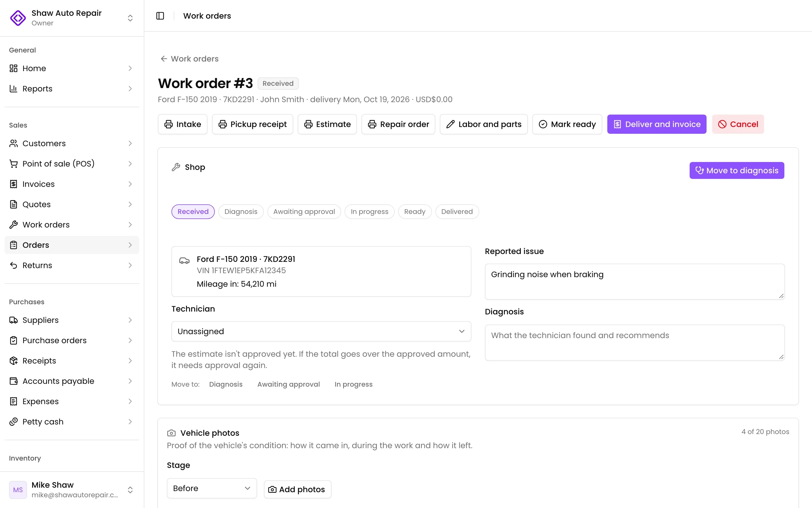Print the Repair order

point(398,124)
